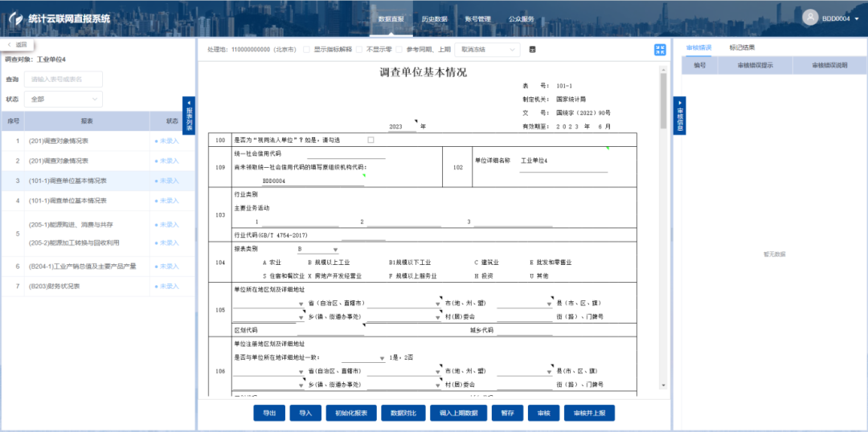The height and width of the screenshot is (432, 868).
Task: Enable the 显示指标解释 checkbox
Action: coord(306,50)
